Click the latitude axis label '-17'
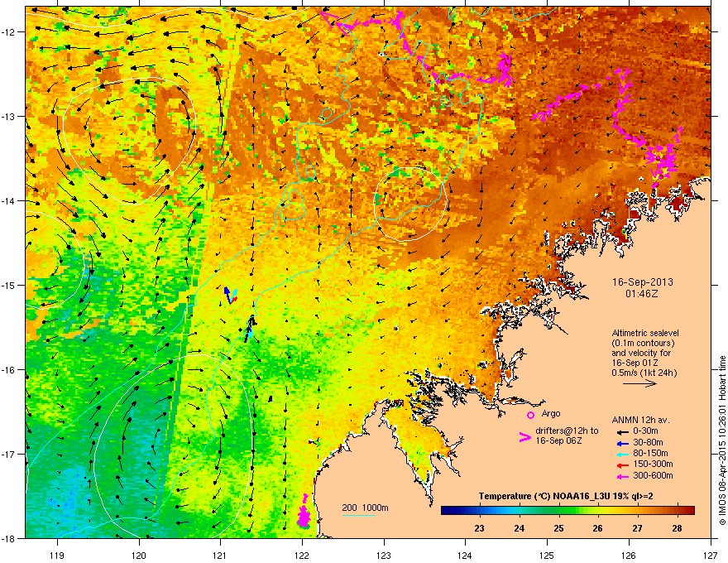This screenshot has width=728, height=563. pos(9,454)
